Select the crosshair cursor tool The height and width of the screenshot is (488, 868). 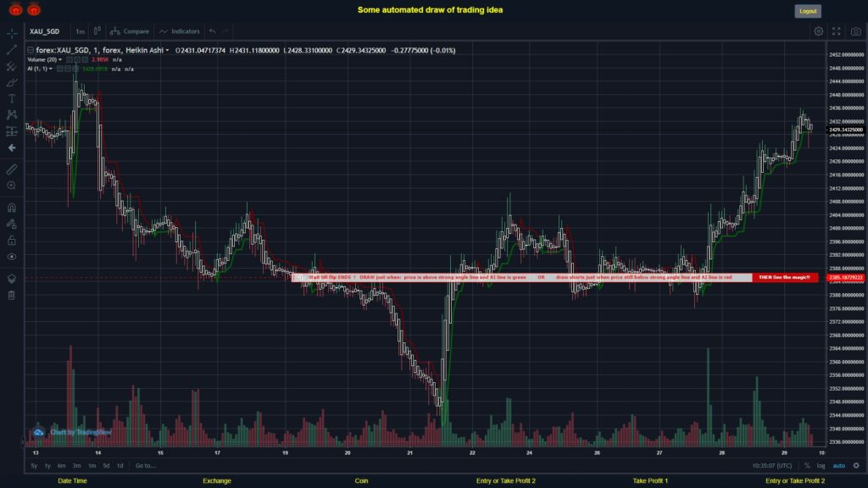click(12, 33)
